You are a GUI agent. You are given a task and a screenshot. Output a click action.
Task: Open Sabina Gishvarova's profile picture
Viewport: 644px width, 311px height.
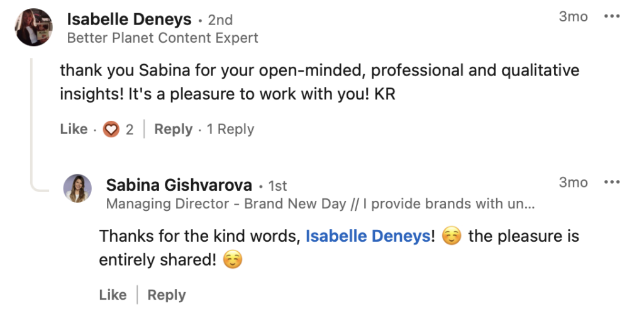[x=77, y=188]
